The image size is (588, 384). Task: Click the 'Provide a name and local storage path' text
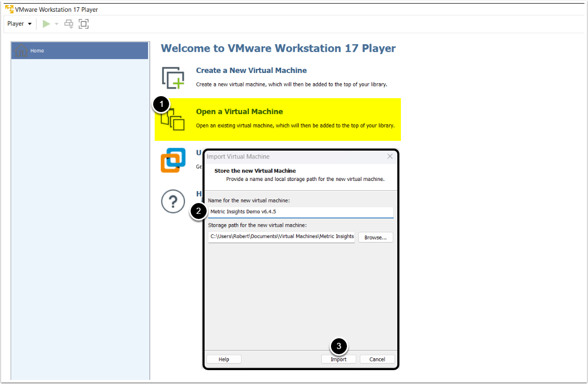pyautogui.click(x=305, y=179)
